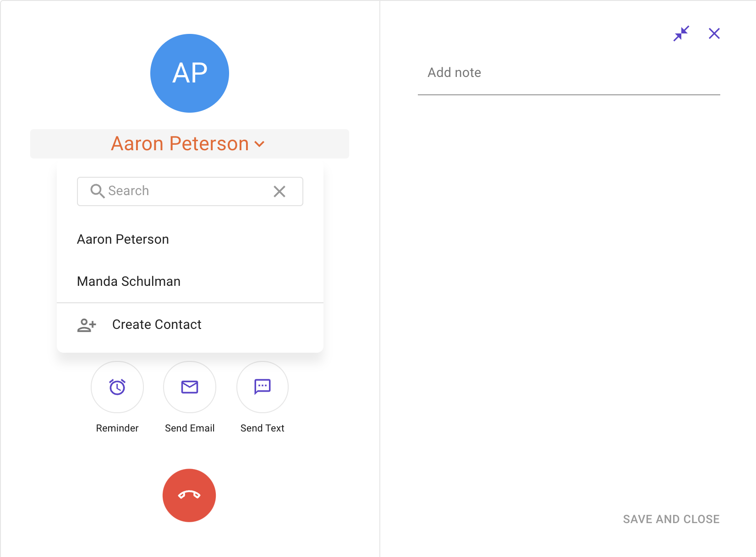The width and height of the screenshot is (756, 557).
Task: Click the Reminder label
Action: (x=117, y=428)
